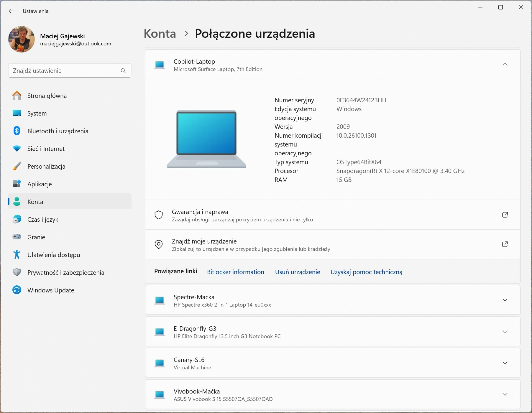Open Gwarancja i naprawa row
This screenshot has width=532, height=413.
coord(333,215)
